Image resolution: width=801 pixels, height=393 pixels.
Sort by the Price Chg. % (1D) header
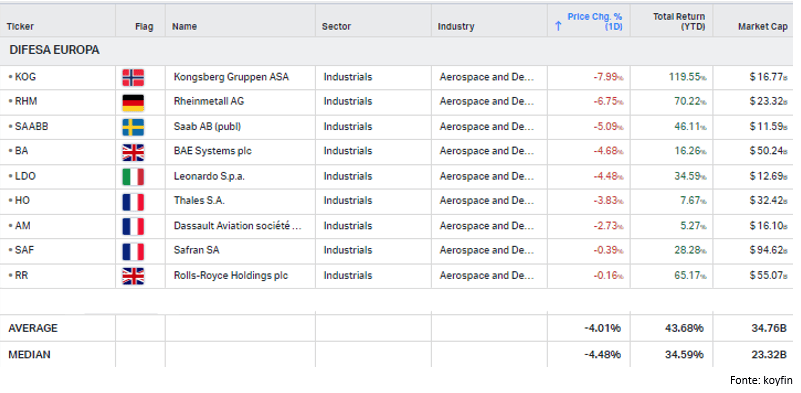(595, 21)
